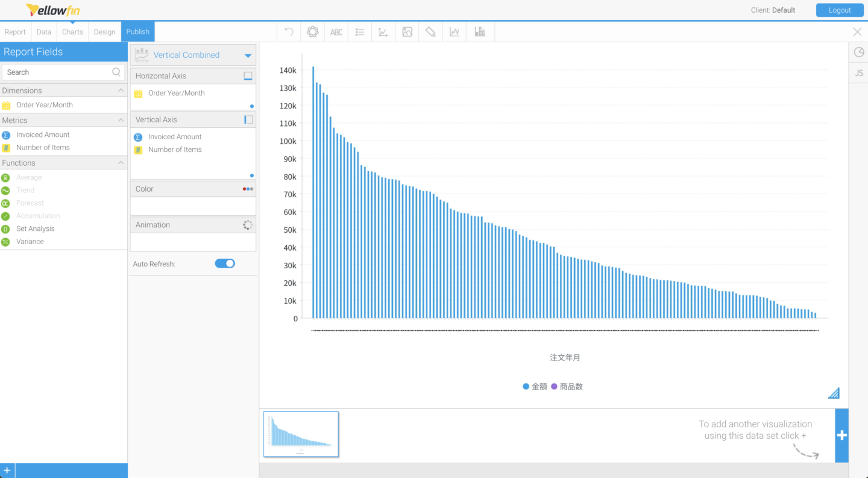Image resolution: width=868 pixels, height=478 pixels.
Task: Click the JS panel icon on the right
Action: [x=858, y=72]
